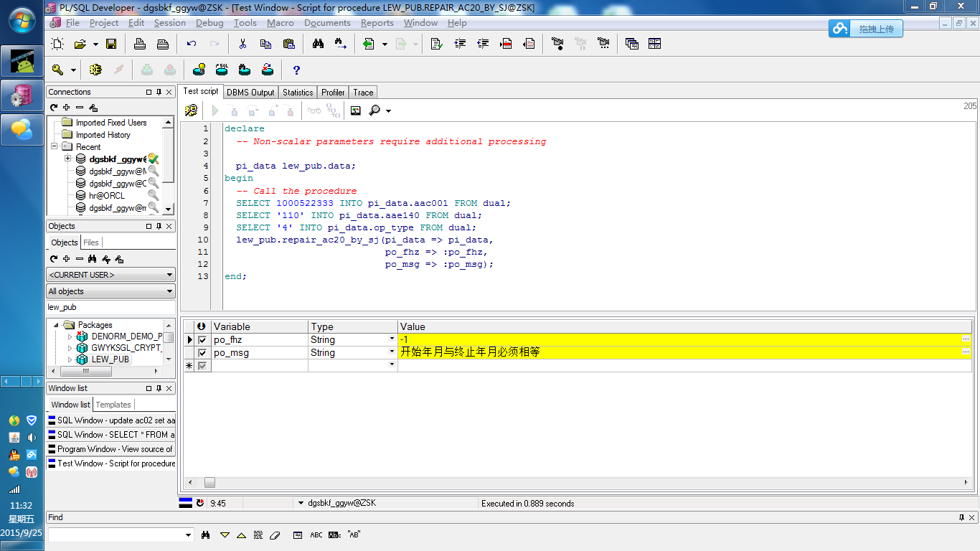Open the dropdown arrow next to Open folder
Image resolution: width=980 pixels, height=551 pixels.
tap(95, 44)
